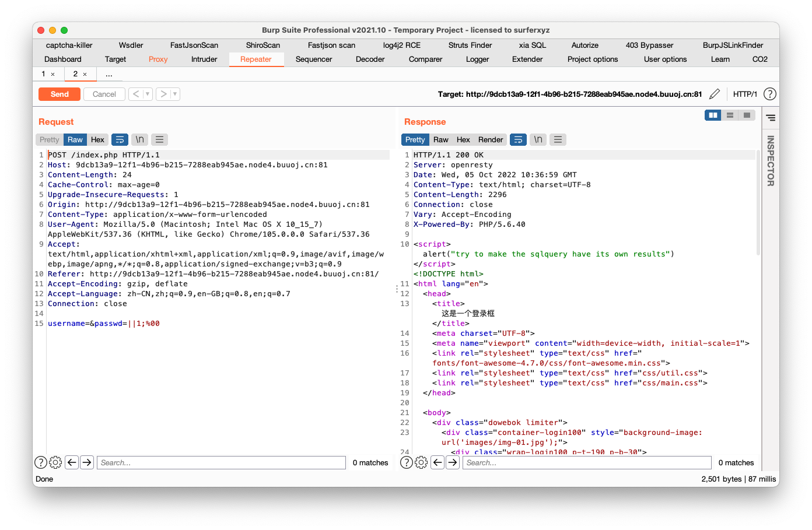This screenshot has width=812, height=530.
Task: Switch to the BurpJSLinkFinder tab
Action: (x=733, y=45)
